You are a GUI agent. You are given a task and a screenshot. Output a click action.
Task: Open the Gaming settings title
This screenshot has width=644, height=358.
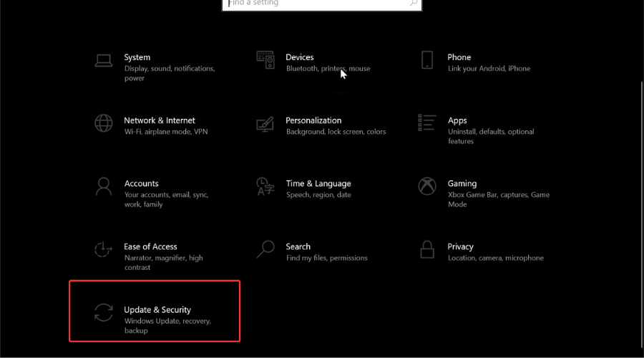click(462, 183)
